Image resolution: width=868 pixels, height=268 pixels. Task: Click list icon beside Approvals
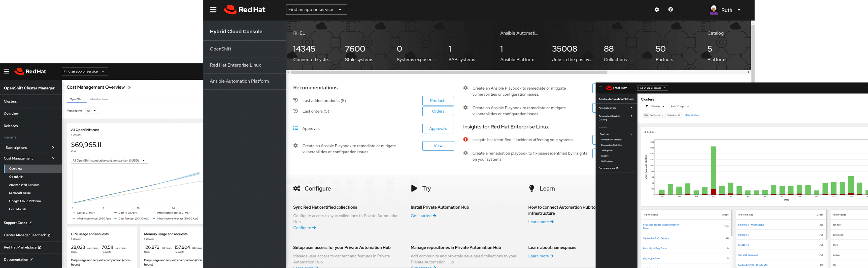pyautogui.click(x=296, y=128)
